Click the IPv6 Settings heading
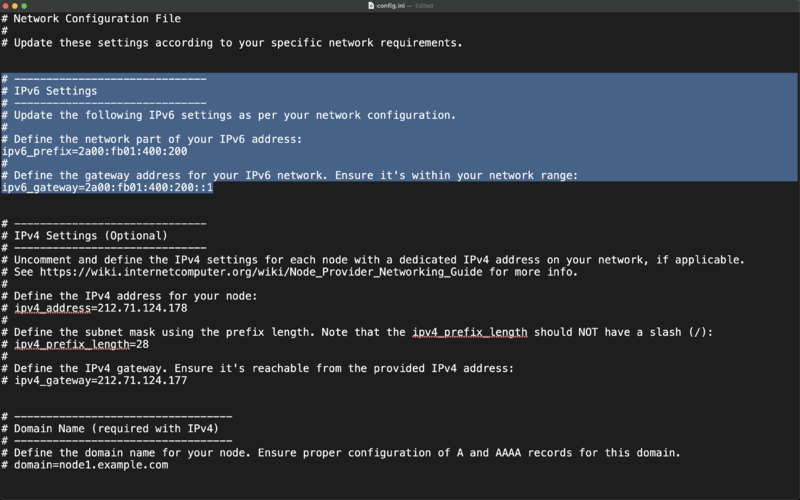Image resolution: width=800 pixels, height=500 pixels. click(55, 91)
